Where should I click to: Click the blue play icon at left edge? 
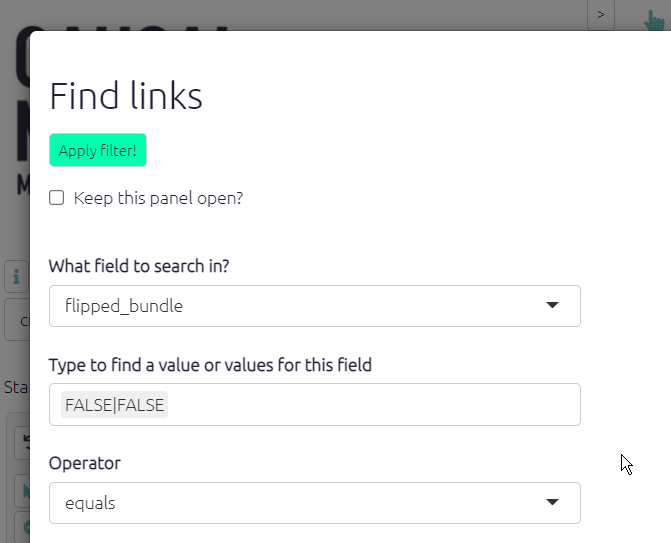[22, 490]
